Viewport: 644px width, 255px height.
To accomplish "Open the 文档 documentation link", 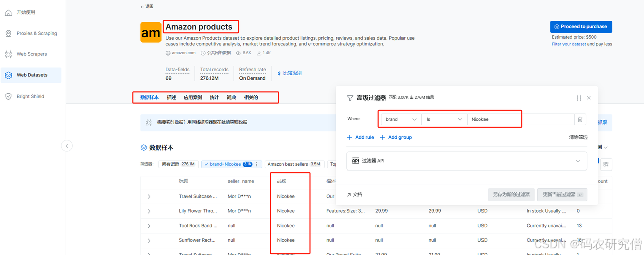I will click(354, 194).
